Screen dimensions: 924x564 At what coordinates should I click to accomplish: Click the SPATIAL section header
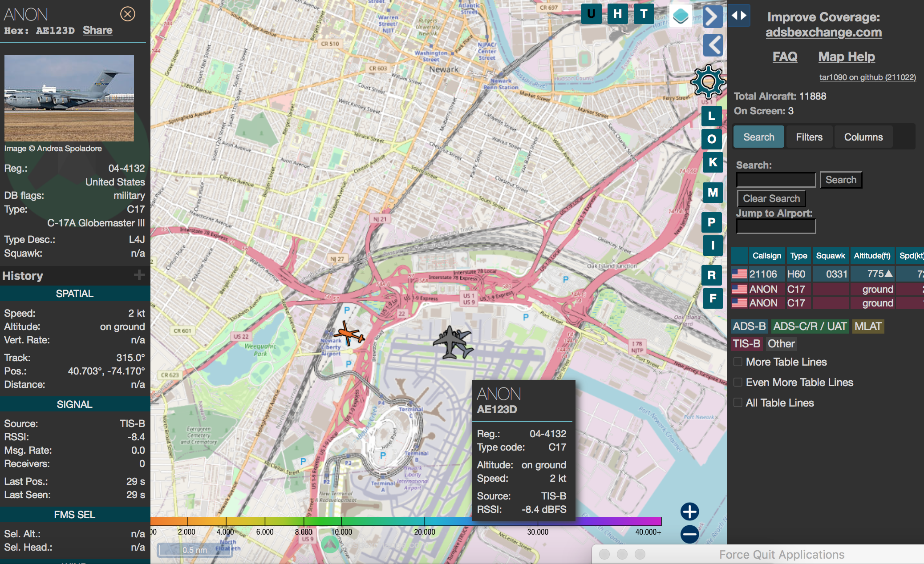pos(75,294)
